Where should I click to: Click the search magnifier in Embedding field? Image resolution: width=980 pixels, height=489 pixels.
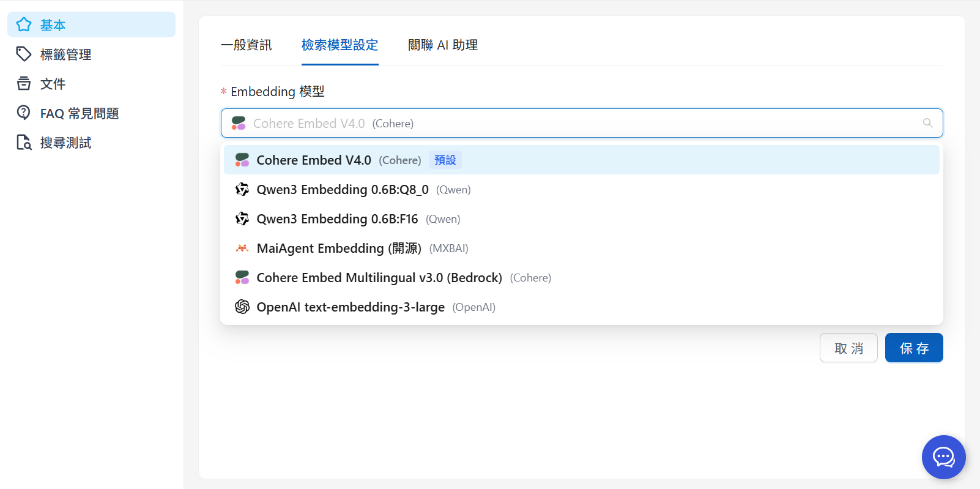tap(927, 123)
